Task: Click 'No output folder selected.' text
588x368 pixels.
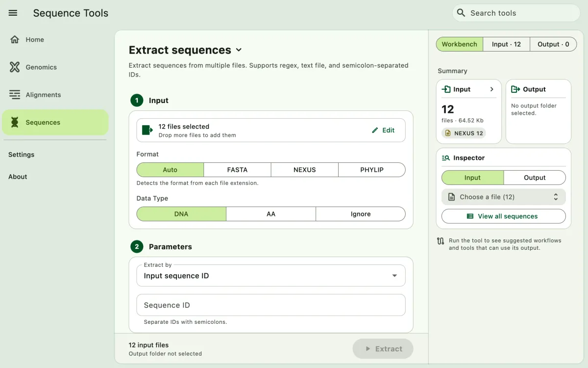Action: (534, 109)
